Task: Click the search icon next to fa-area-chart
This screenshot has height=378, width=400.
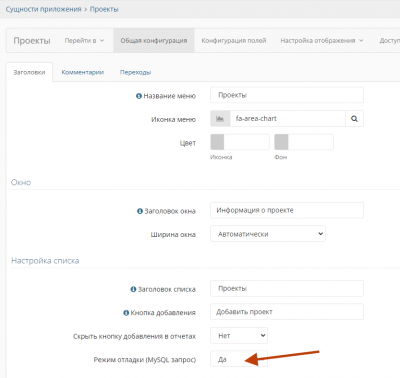Action: pyautogui.click(x=354, y=119)
